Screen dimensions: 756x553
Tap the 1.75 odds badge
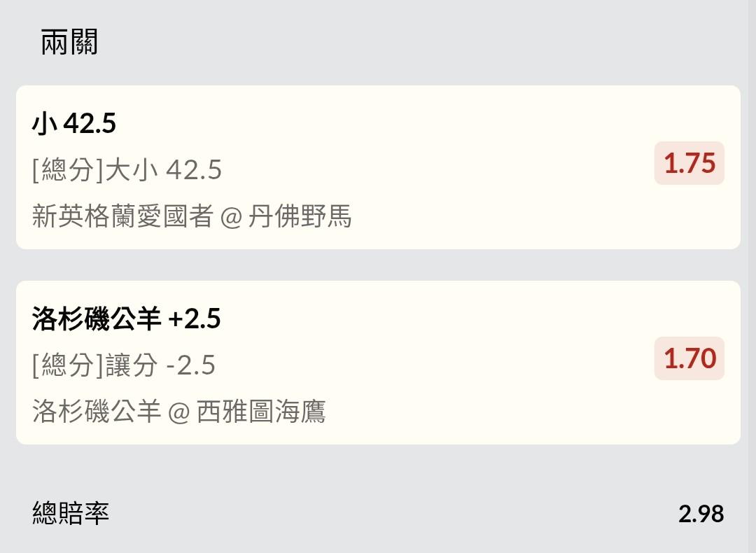coord(689,163)
